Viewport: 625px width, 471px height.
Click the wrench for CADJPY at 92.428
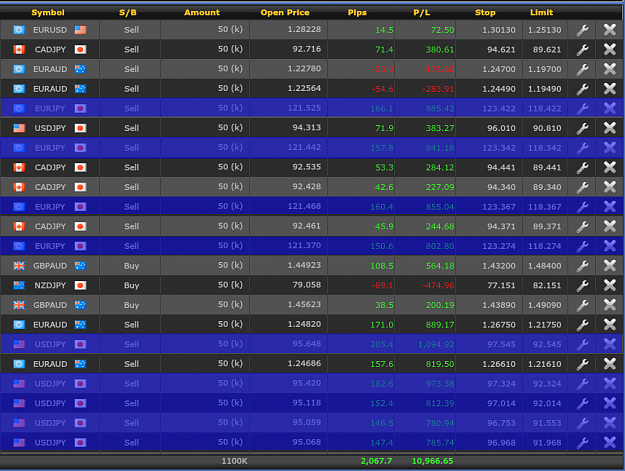pos(582,187)
